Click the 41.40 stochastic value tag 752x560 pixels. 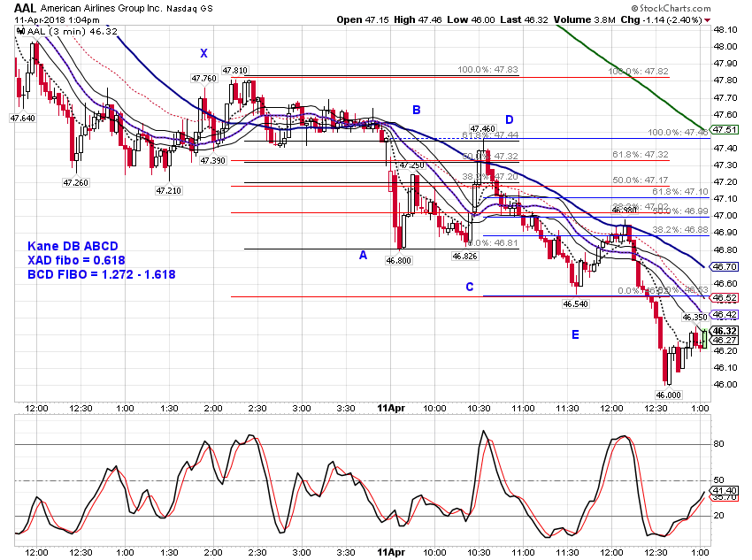(725, 490)
